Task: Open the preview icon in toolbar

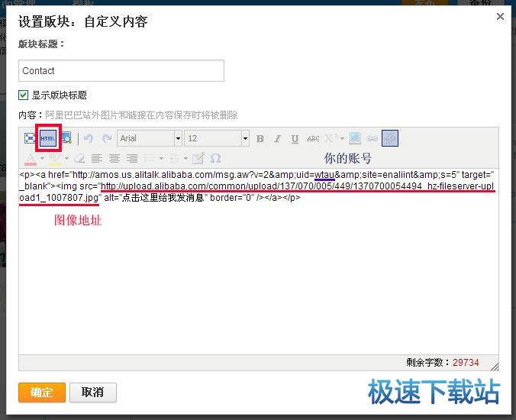Action: click(x=66, y=138)
